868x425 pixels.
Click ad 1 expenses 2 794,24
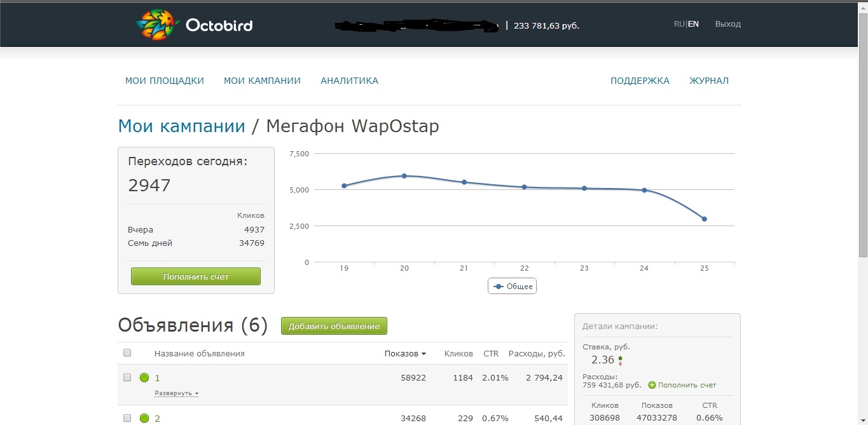pos(544,377)
